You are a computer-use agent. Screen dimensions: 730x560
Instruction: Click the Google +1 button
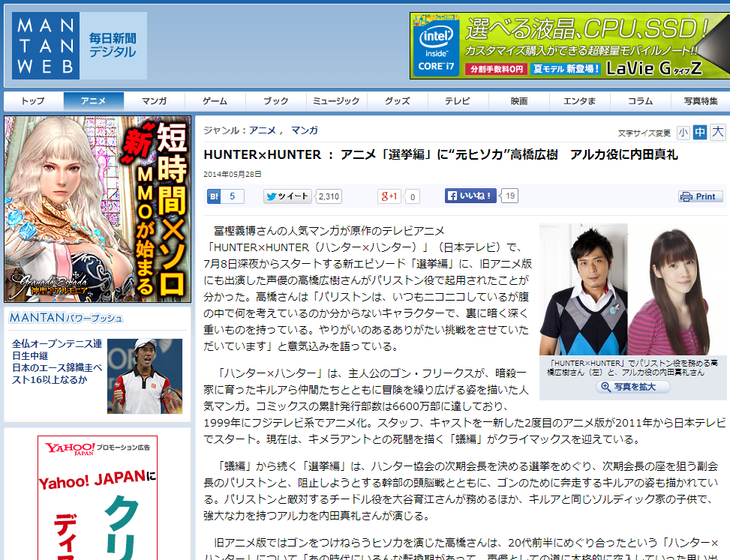(389, 196)
